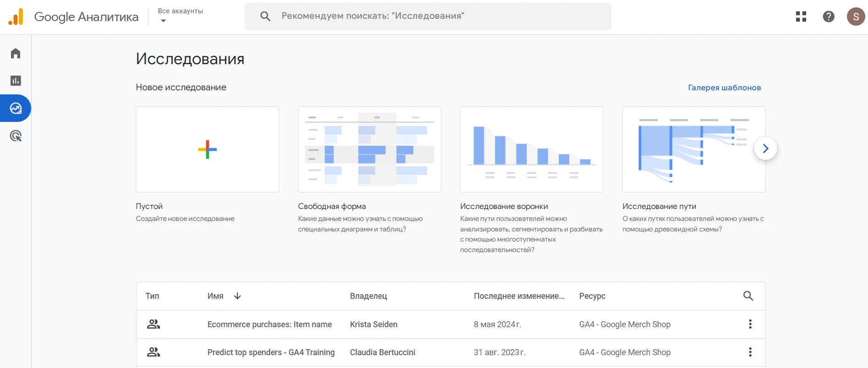
Task: Open "Predict top spenders - GA4 Training" exploration
Action: [x=271, y=352]
